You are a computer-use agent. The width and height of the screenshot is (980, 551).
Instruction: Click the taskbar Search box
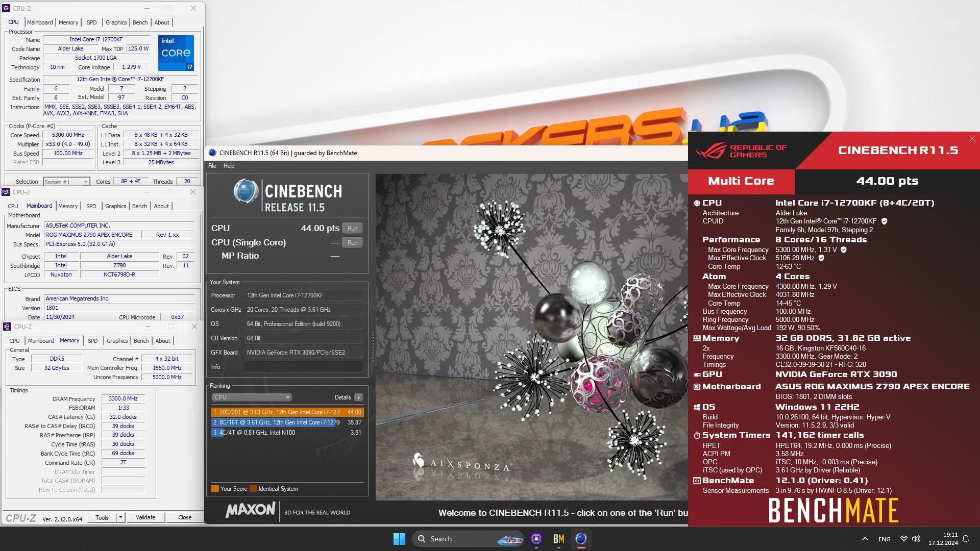coord(468,539)
